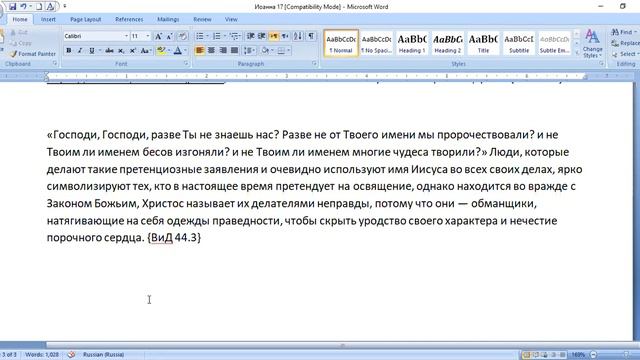The image size is (640, 360).
Task: Center the paragraph text
Action: [x=211, y=51]
